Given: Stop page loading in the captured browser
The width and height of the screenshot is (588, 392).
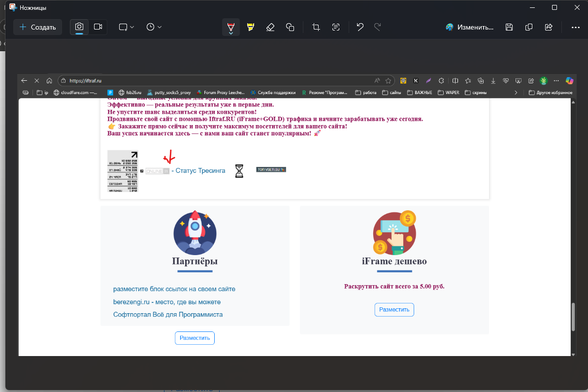Looking at the screenshot, I should click(37, 81).
